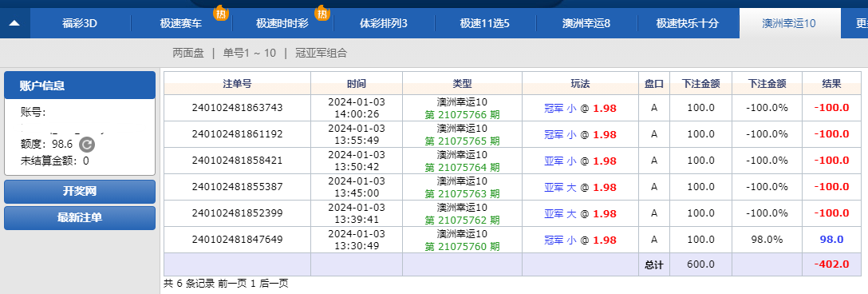
Task: Click the period 第 21075762 期
Action: 462,220
